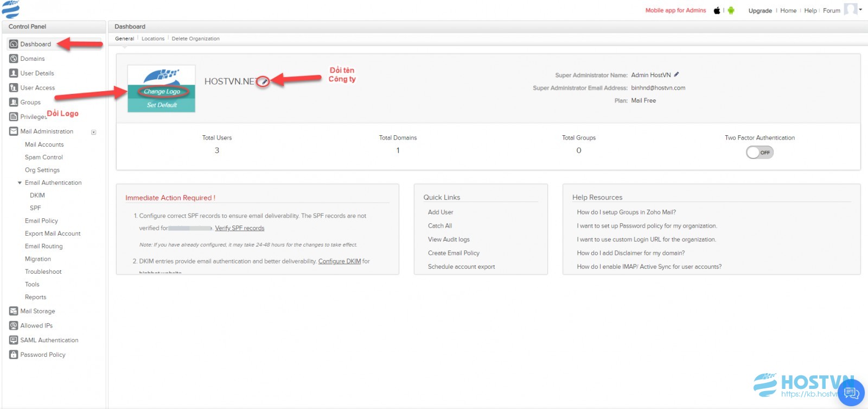Click the SAML Authentication icon
This screenshot has height=409, width=868.
coord(14,340)
